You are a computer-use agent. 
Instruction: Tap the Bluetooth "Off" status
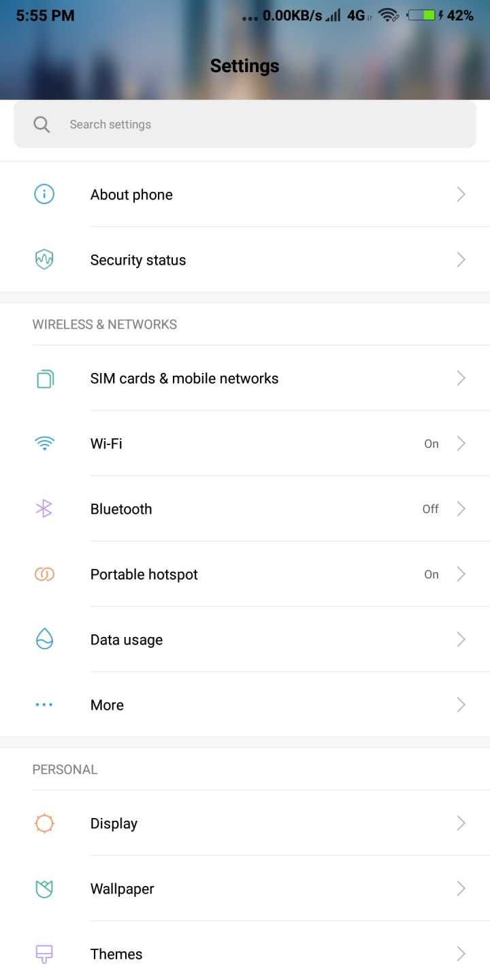point(430,509)
